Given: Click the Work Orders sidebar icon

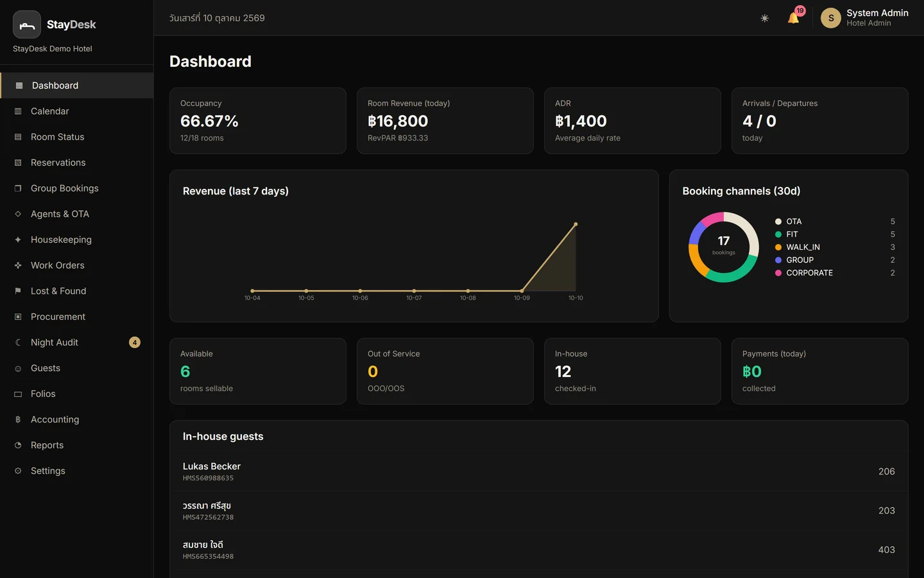Looking at the screenshot, I should pyautogui.click(x=18, y=265).
